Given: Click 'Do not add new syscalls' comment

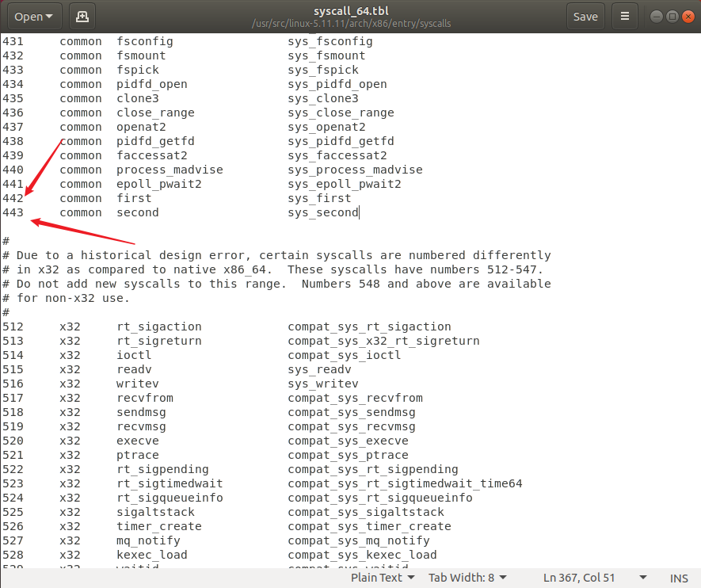Looking at the screenshot, I should 276,284.
